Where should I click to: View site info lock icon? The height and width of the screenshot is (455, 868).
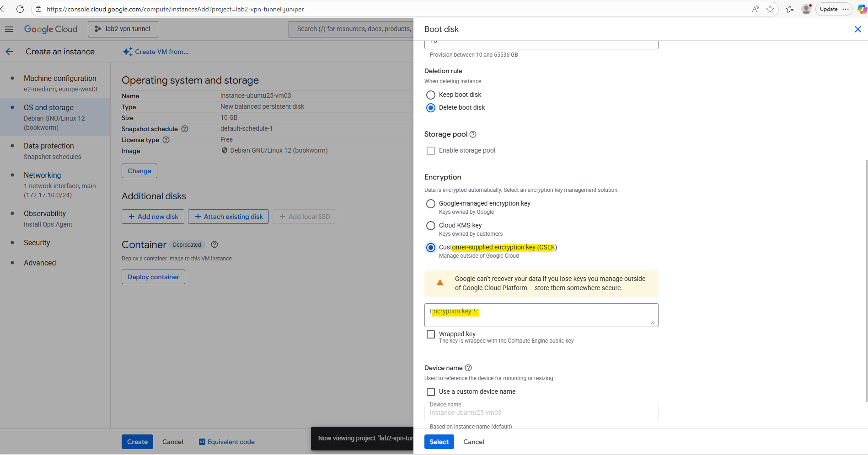38,9
